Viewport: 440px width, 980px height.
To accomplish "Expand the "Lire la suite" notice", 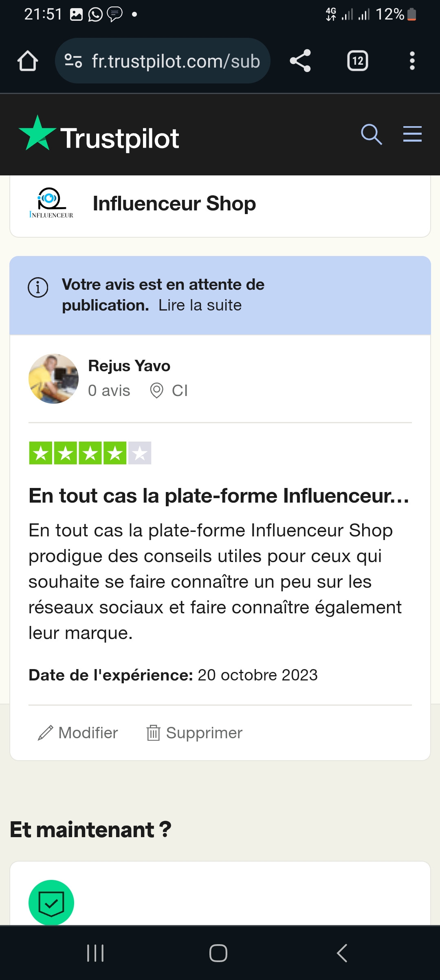I will [x=200, y=305].
